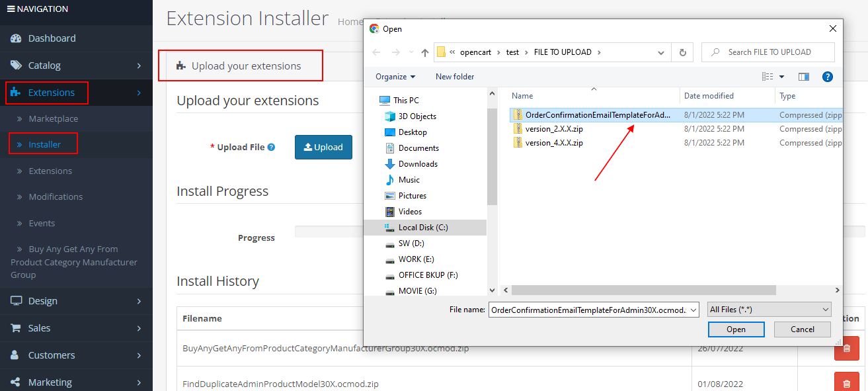Click the file dialog Help question icon
This screenshot has height=391, width=868.
click(x=827, y=77)
